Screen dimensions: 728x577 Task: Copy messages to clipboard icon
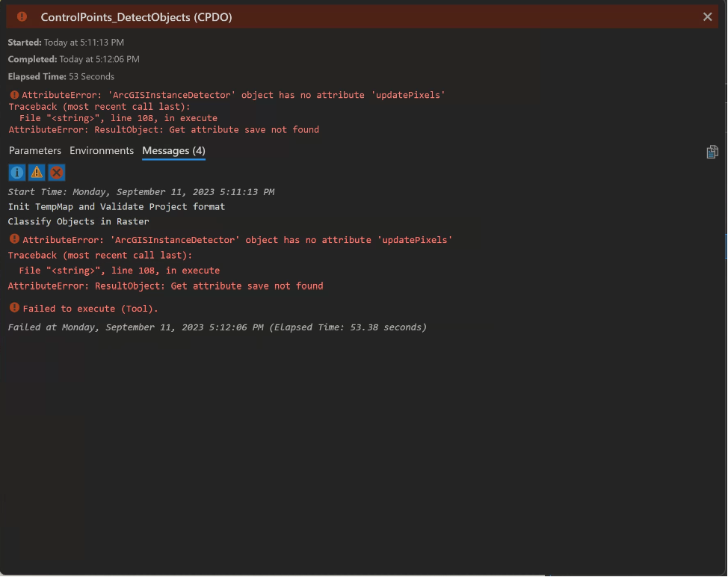pos(712,152)
